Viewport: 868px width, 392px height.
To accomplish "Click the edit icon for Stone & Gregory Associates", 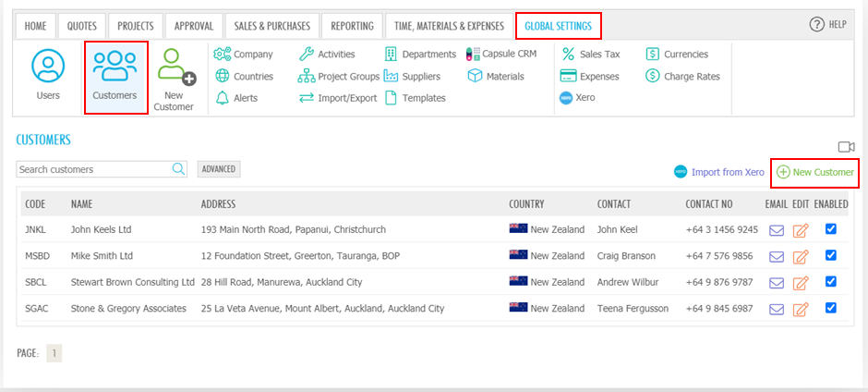I will [x=801, y=309].
